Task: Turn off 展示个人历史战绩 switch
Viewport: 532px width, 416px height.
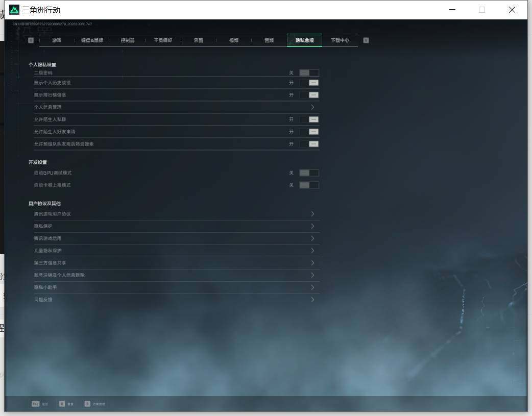Action: (309, 83)
